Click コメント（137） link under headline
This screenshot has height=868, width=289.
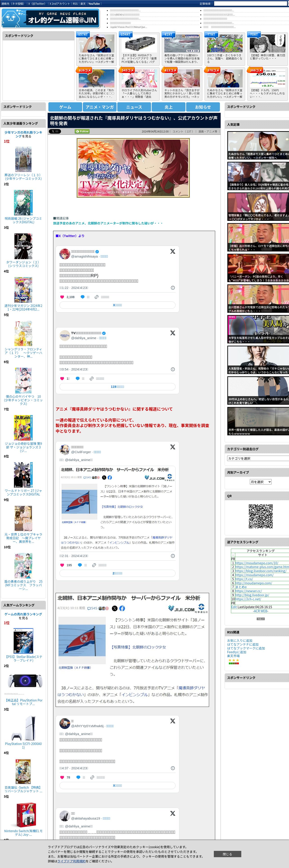[x=183, y=131]
